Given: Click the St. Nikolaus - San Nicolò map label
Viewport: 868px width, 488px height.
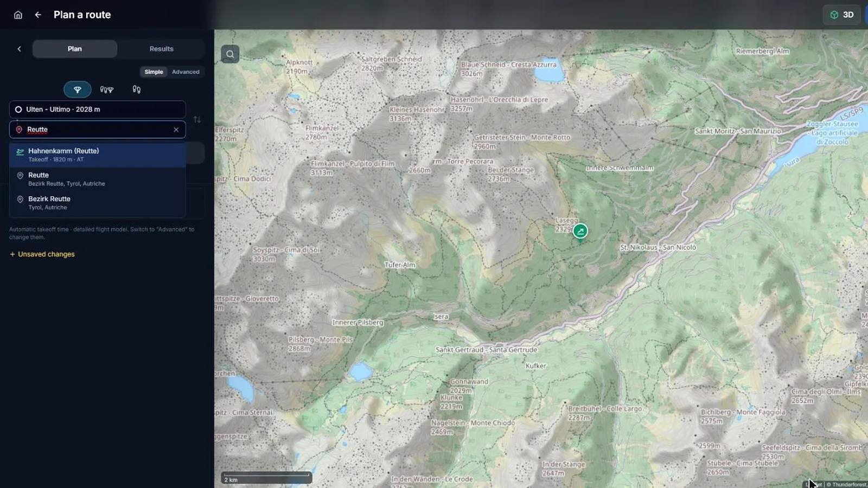Looking at the screenshot, I should coord(658,247).
